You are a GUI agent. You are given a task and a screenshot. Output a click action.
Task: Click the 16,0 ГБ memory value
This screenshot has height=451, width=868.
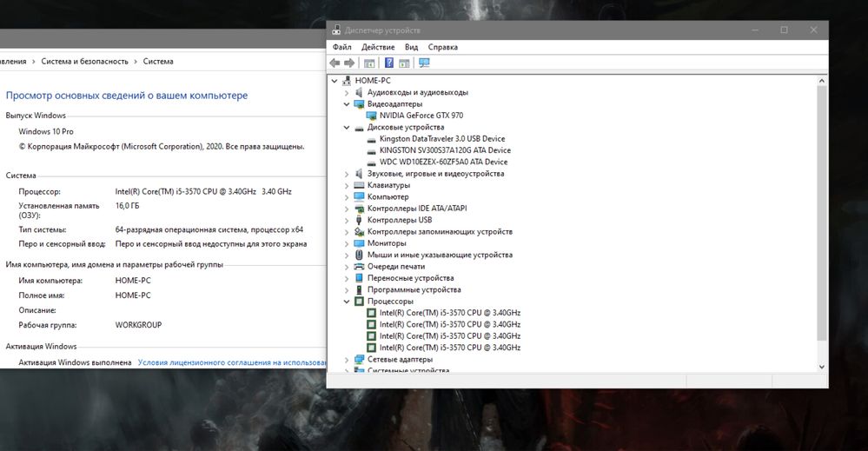click(x=128, y=206)
